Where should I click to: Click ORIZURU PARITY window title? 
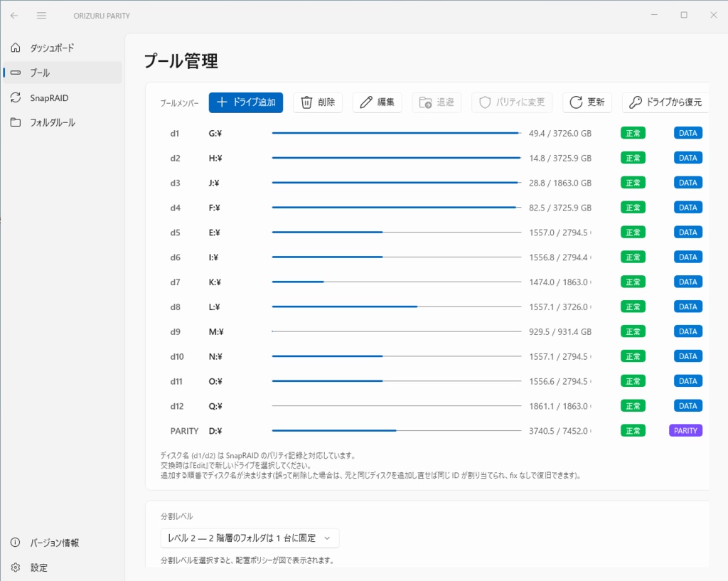(x=102, y=16)
